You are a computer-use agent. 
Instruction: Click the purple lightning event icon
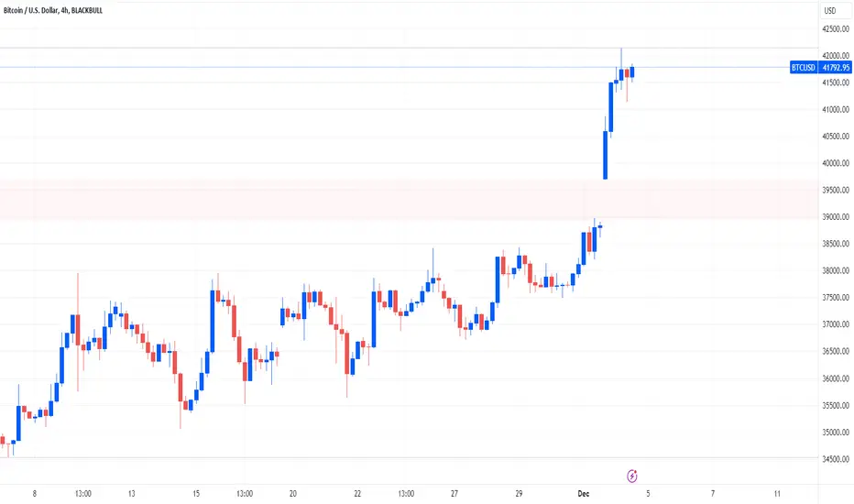631,477
